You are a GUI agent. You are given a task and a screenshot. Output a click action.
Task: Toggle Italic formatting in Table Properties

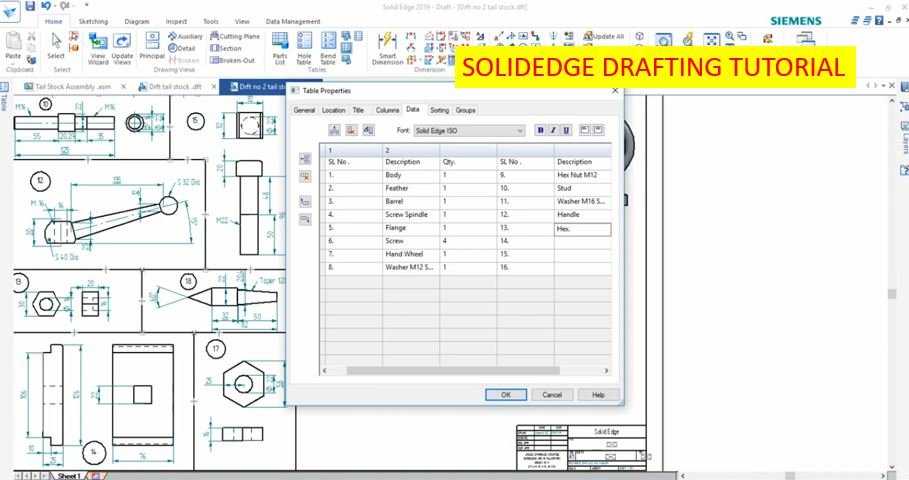tap(554, 130)
